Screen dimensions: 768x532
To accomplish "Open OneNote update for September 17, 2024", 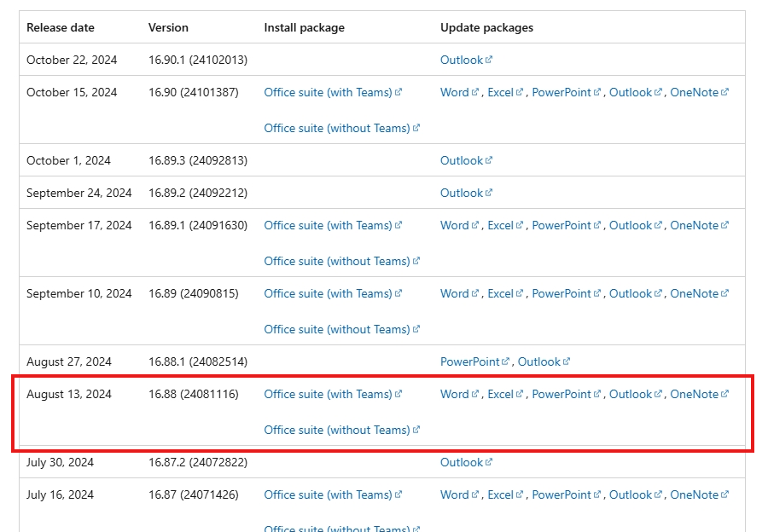I will point(698,225).
